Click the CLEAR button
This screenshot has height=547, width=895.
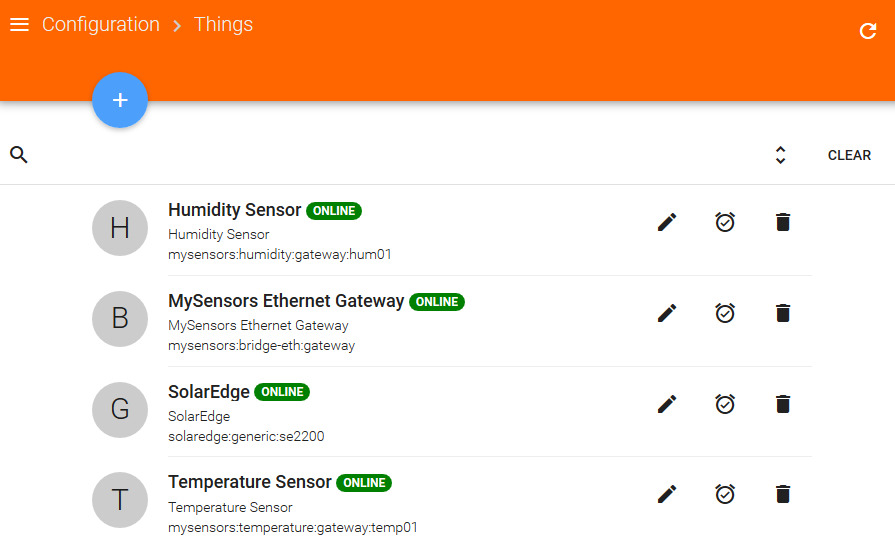[x=849, y=155]
